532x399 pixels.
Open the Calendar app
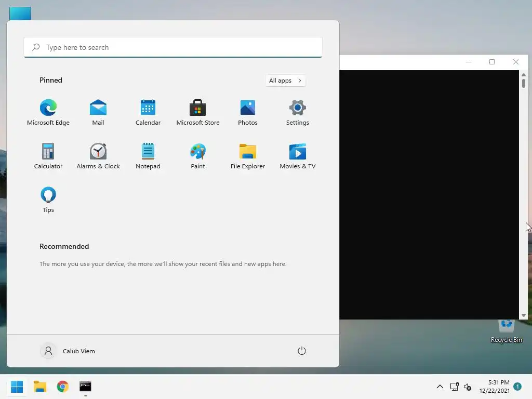click(148, 113)
